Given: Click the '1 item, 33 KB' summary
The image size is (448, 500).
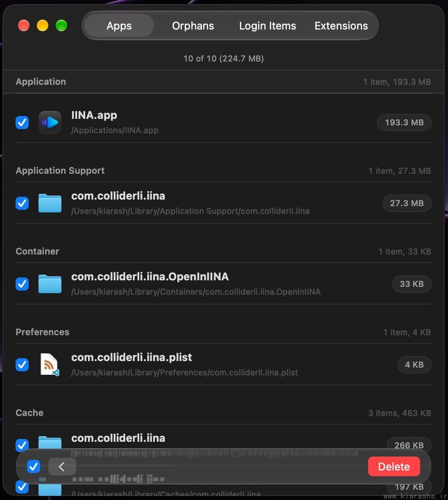Looking at the screenshot, I should click(x=405, y=252).
